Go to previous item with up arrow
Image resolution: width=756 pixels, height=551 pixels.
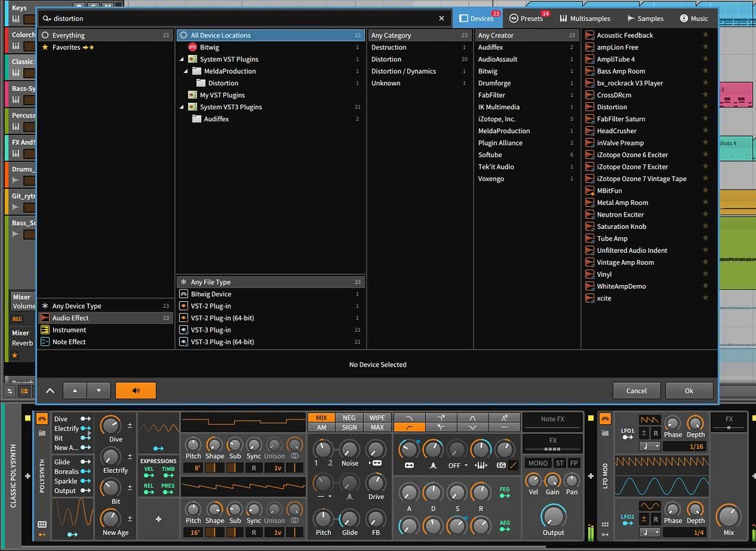click(75, 391)
